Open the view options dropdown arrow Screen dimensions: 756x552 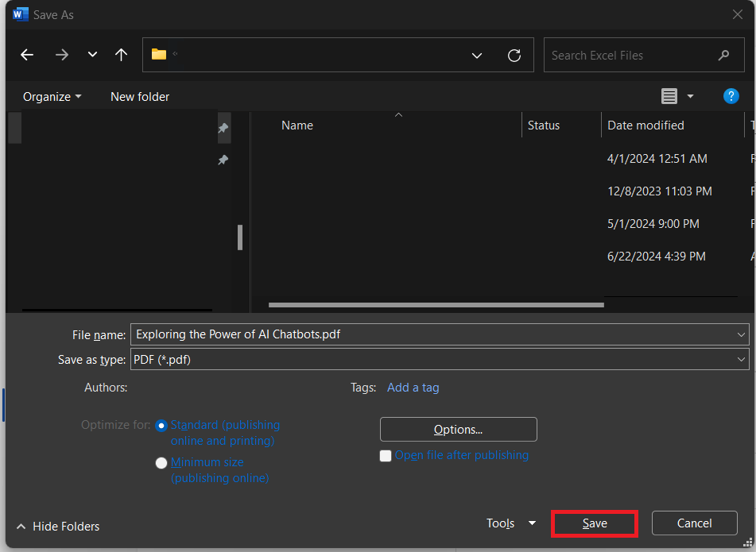click(x=690, y=96)
